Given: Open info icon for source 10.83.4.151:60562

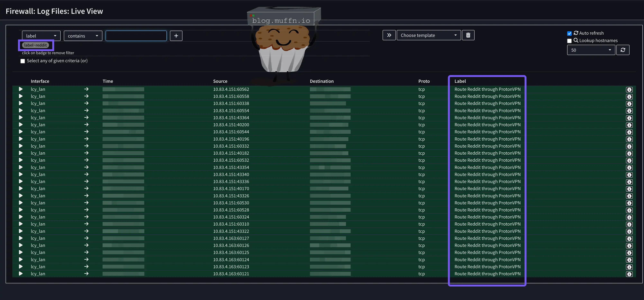Looking at the screenshot, I should pos(629,90).
